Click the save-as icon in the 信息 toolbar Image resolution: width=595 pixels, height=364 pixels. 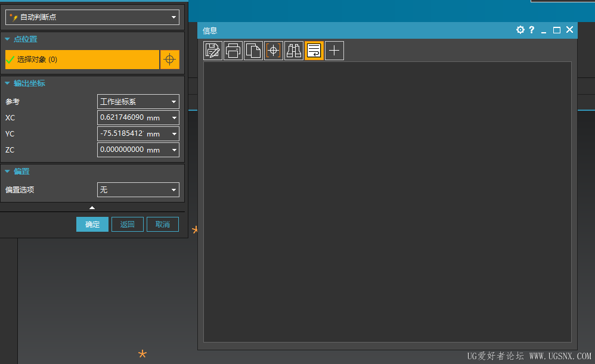click(x=212, y=51)
